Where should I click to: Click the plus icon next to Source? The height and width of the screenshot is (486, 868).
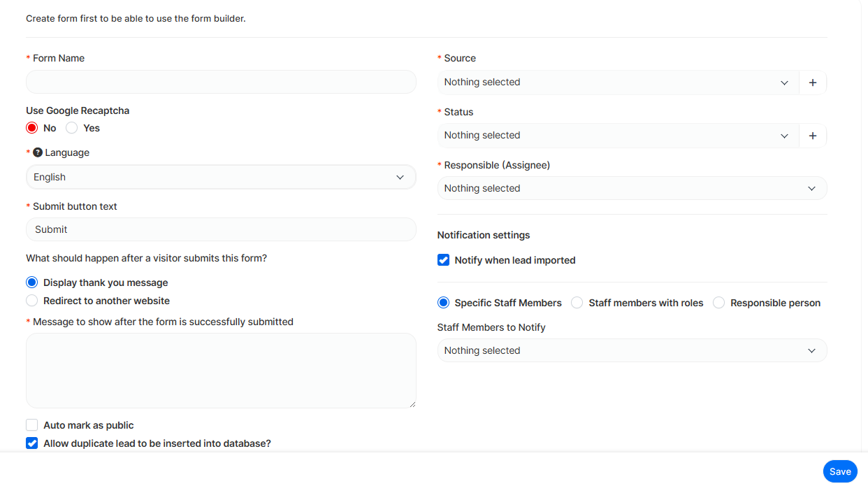click(x=812, y=83)
